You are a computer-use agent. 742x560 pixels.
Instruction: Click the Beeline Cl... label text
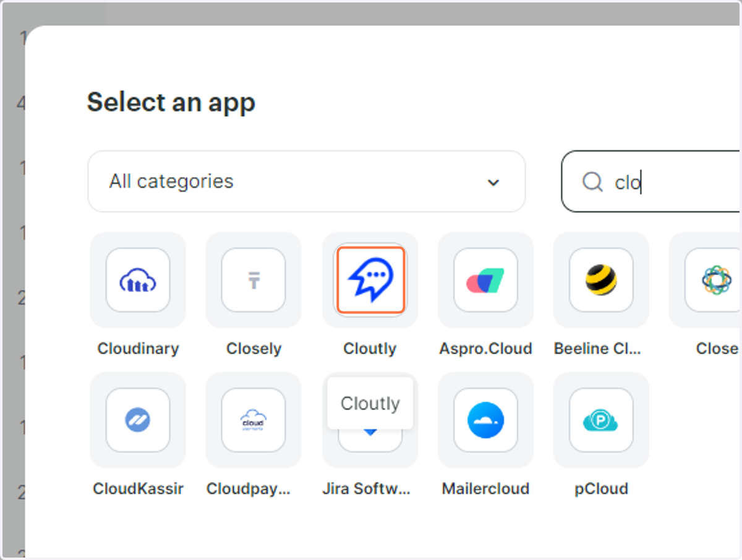[x=597, y=349]
